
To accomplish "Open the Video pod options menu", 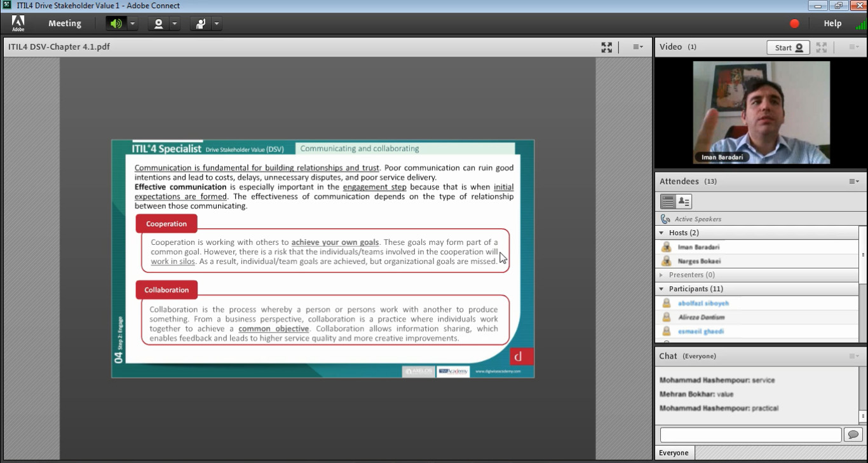I will pyautogui.click(x=855, y=48).
